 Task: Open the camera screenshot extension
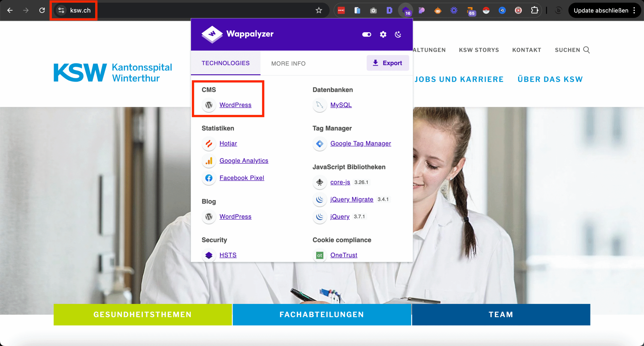tap(373, 10)
